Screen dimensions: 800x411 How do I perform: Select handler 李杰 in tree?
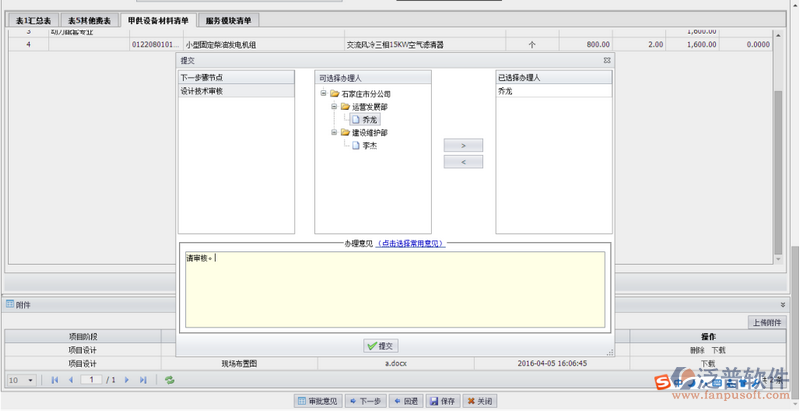click(x=369, y=146)
